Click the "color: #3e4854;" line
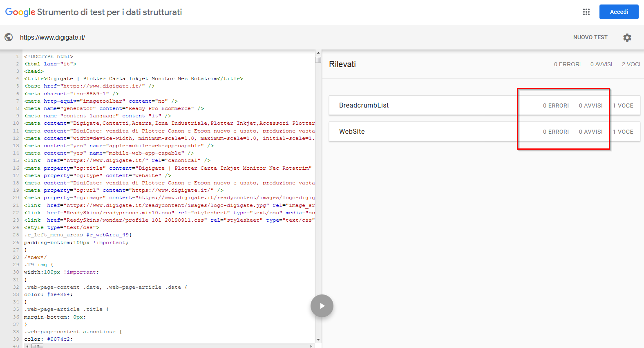Image resolution: width=644 pixels, height=348 pixels. [48, 294]
